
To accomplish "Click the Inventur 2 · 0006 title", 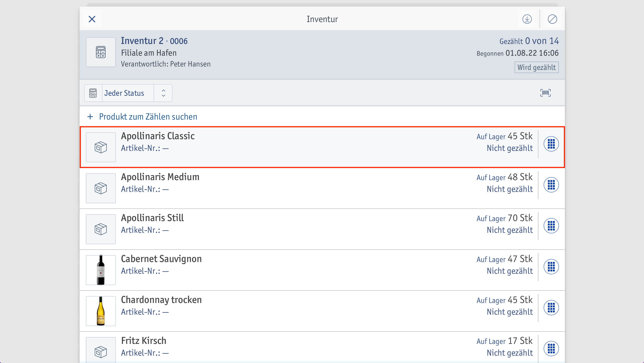I will (154, 41).
